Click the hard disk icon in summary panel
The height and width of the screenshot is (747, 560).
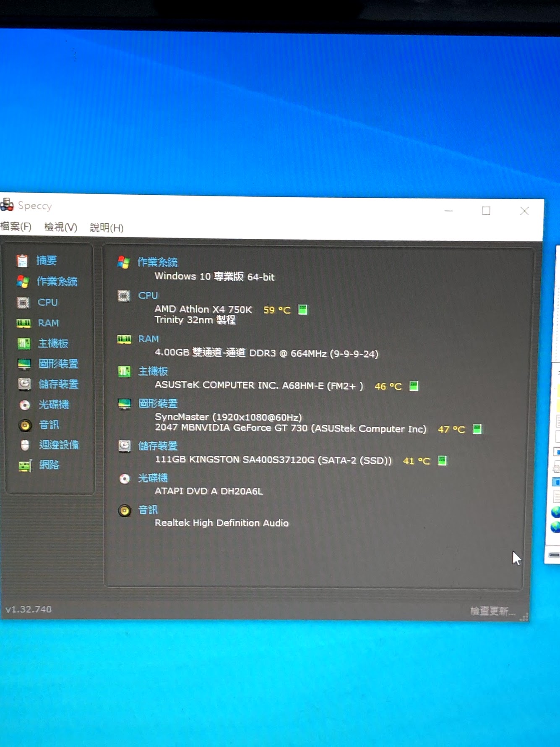(125, 446)
